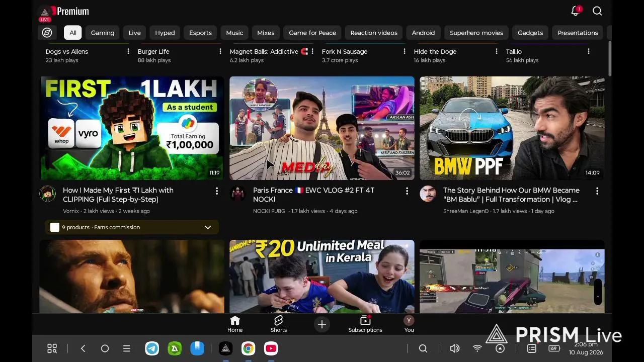Open 'The Story Behind How Our BMW' title
The width and height of the screenshot is (644, 362).
coord(511,195)
